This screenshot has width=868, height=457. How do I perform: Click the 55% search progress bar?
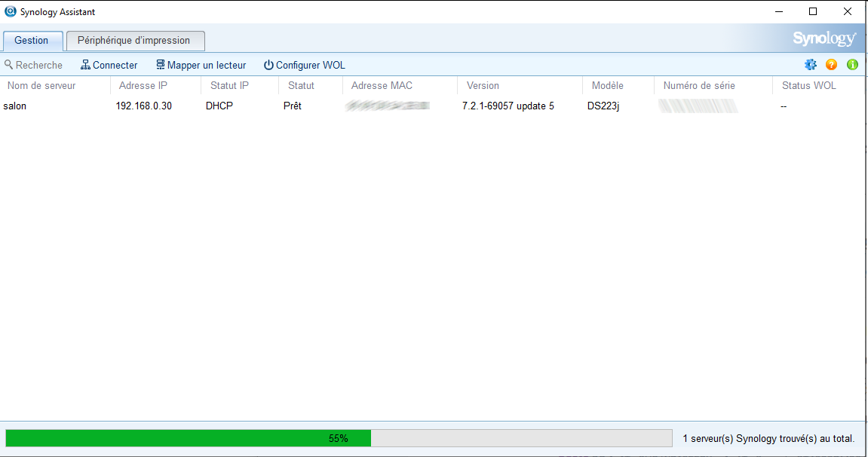click(x=339, y=438)
